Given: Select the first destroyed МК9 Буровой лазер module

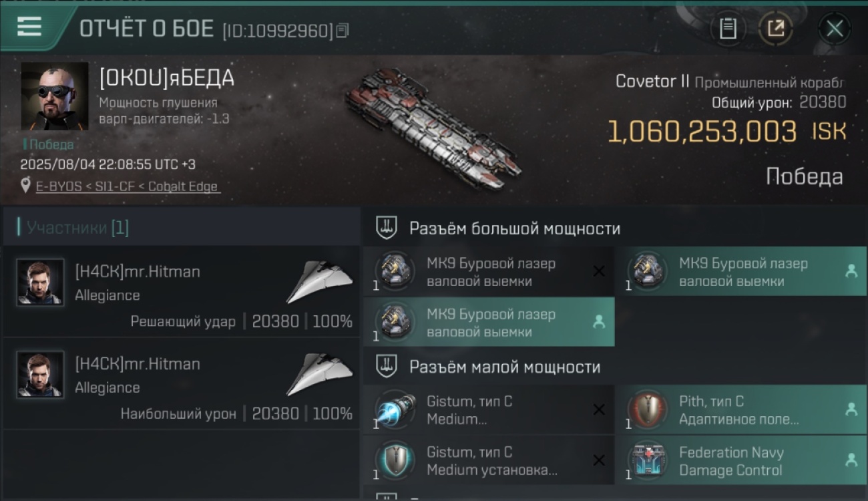Looking at the screenshot, I should click(x=489, y=272).
